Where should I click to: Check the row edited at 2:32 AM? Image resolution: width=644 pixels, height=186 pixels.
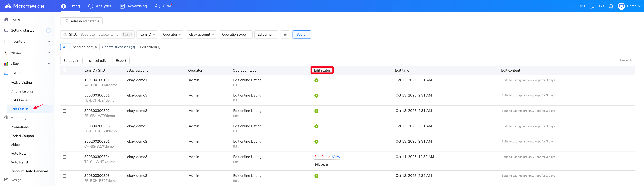pos(65,176)
